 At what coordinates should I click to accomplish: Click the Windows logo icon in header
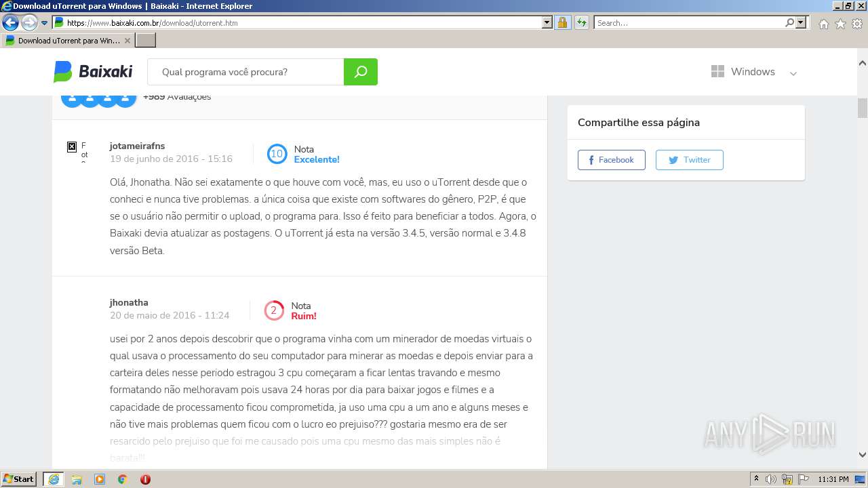[717, 72]
